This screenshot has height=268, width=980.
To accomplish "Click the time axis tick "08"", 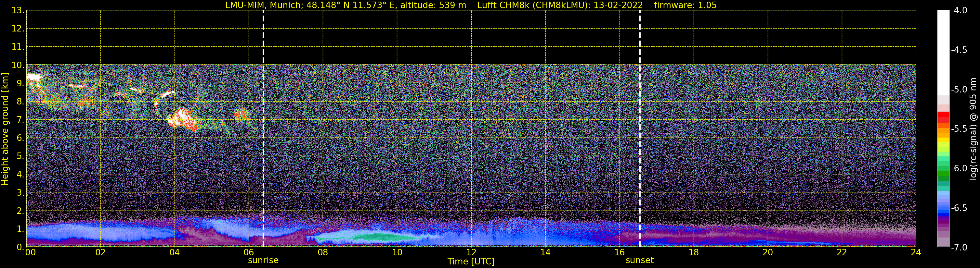I will pyautogui.click(x=323, y=252).
